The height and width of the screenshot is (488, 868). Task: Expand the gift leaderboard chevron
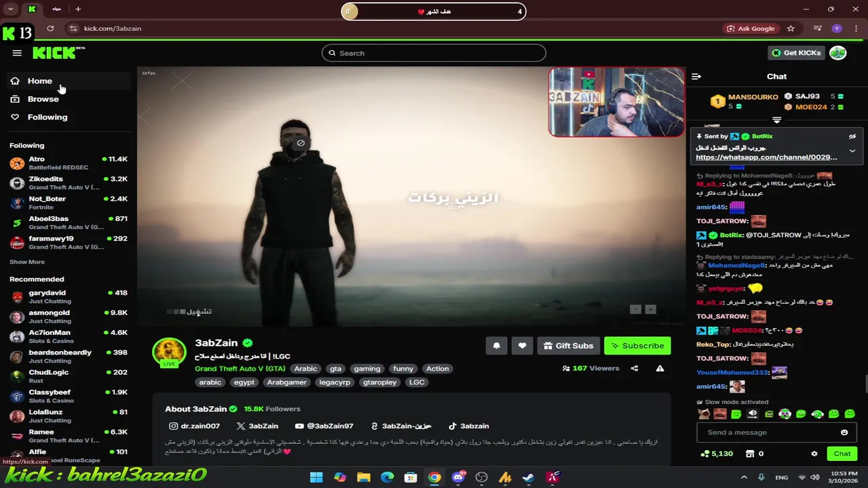[777, 120]
